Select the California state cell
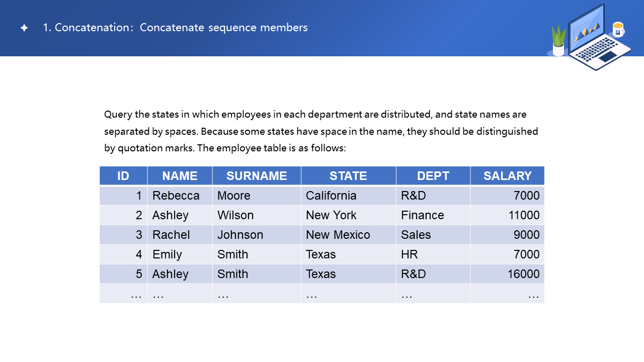644x362 pixels. click(x=331, y=196)
